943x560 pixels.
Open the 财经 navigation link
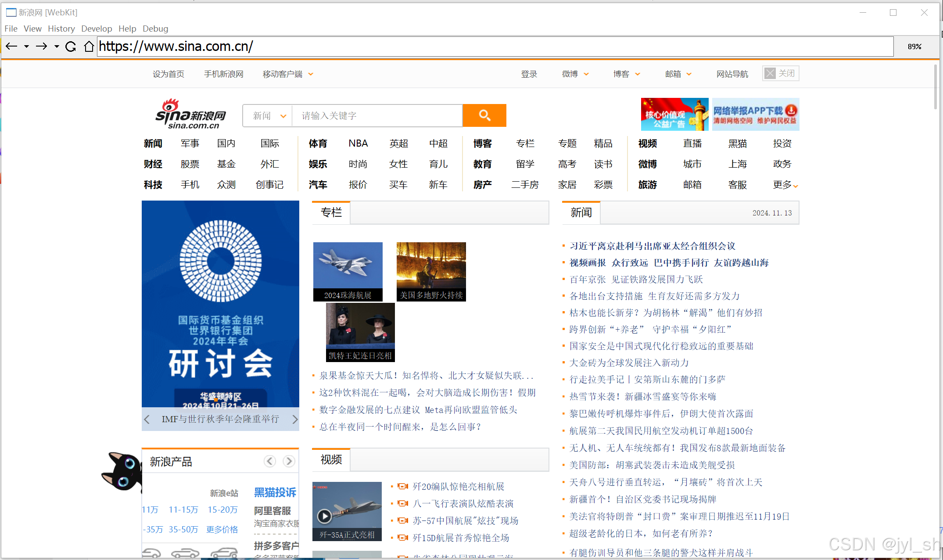153,164
